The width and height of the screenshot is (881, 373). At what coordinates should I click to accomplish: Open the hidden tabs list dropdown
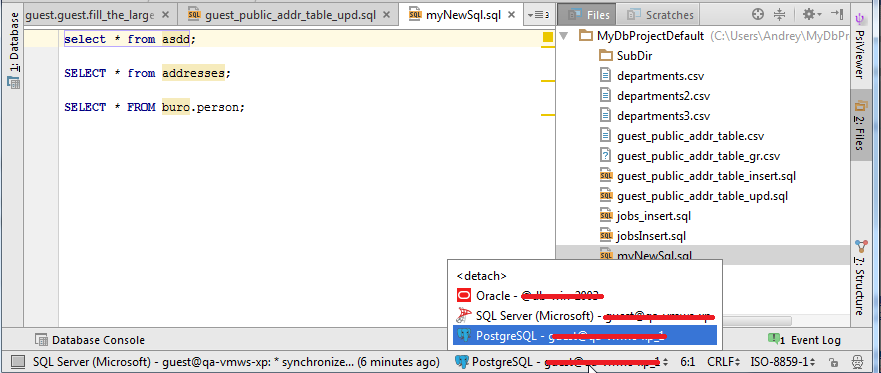tap(538, 15)
